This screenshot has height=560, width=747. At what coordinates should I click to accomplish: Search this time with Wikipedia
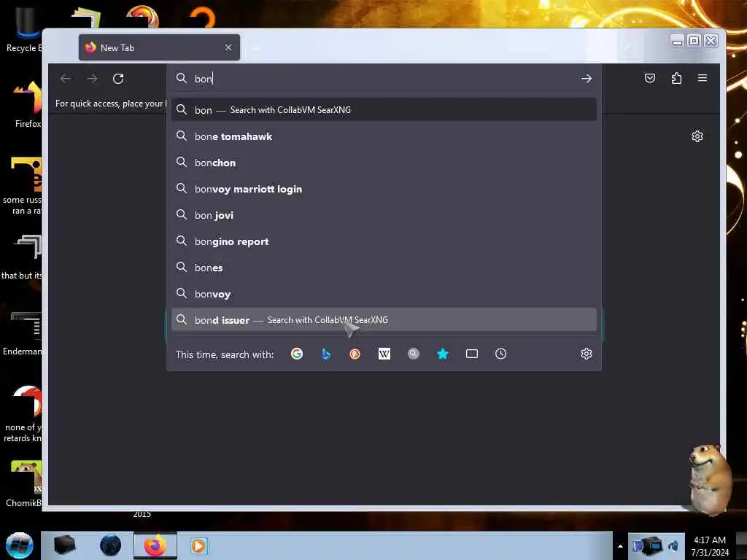coord(384,354)
